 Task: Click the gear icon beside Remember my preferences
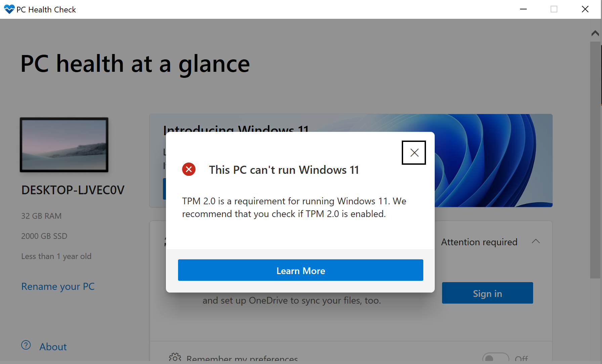click(175, 358)
